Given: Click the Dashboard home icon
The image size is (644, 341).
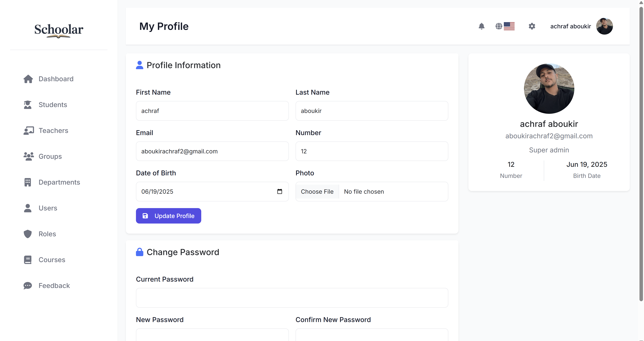Looking at the screenshot, I should (x=28, y=79).
